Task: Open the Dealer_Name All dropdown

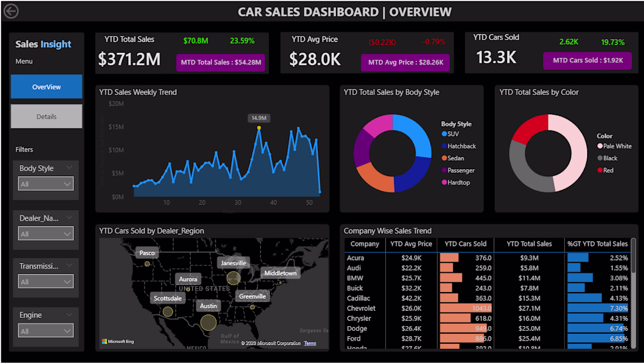Action: pyautogui.click(x=46, y=234)
